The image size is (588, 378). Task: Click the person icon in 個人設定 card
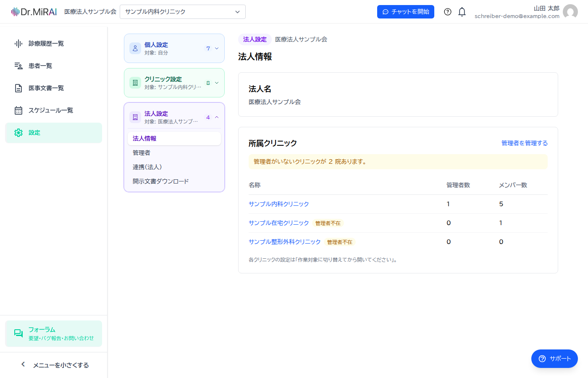click(135, 48)
